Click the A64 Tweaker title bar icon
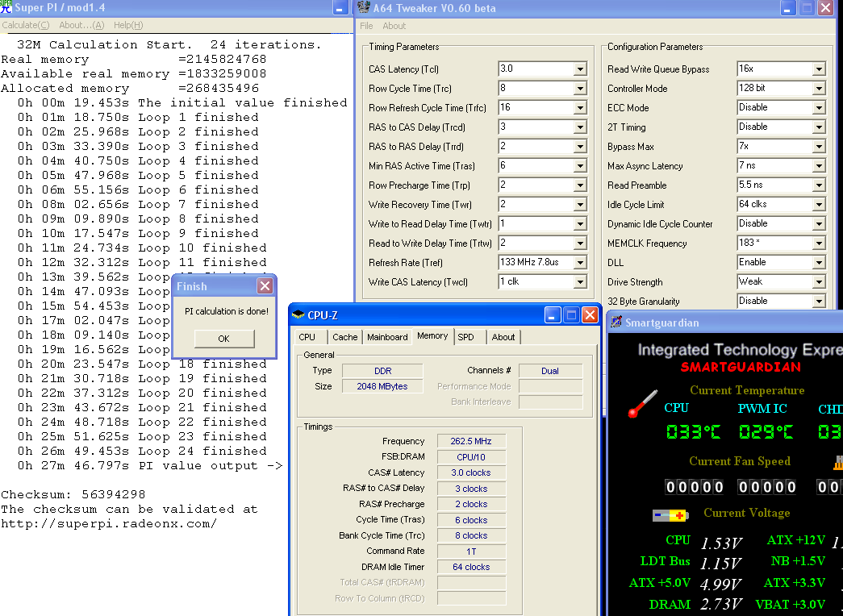The width and height of the screenshot is (843, 616). pos(364,7)
